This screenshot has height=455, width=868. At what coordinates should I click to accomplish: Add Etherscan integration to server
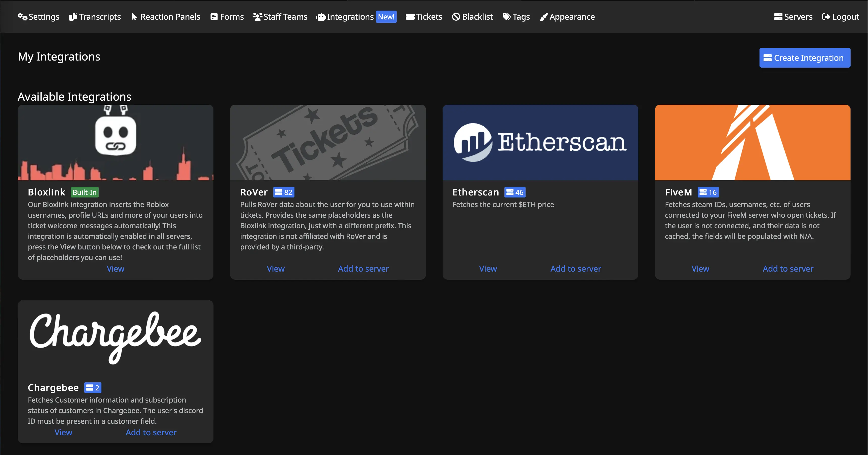click(x=576, y=268)
